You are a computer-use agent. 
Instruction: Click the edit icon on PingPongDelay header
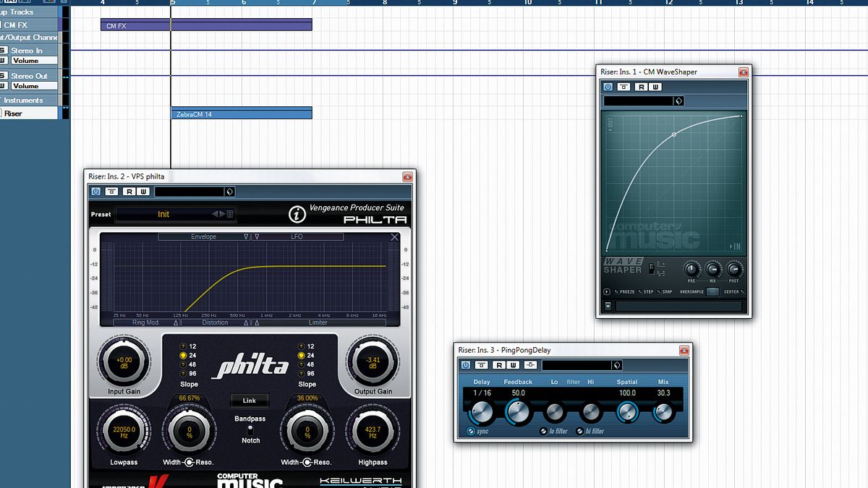coord(530,364)
